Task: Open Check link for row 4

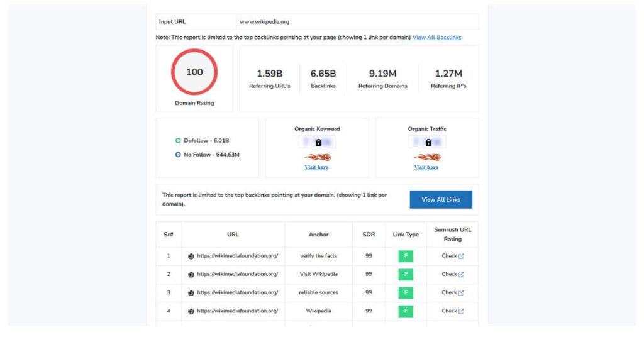Action: (452, 311)
